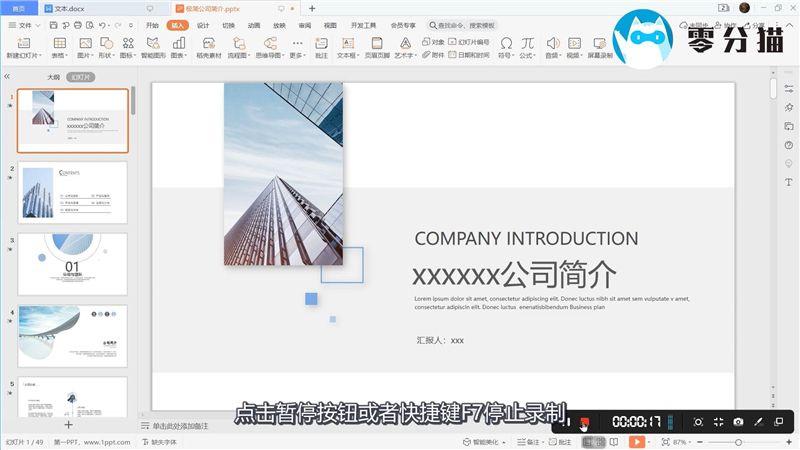Select slide 3 thumbnail in panel
Screen dimensions: 800x450
pyautogui.click(x=73, y=264)
